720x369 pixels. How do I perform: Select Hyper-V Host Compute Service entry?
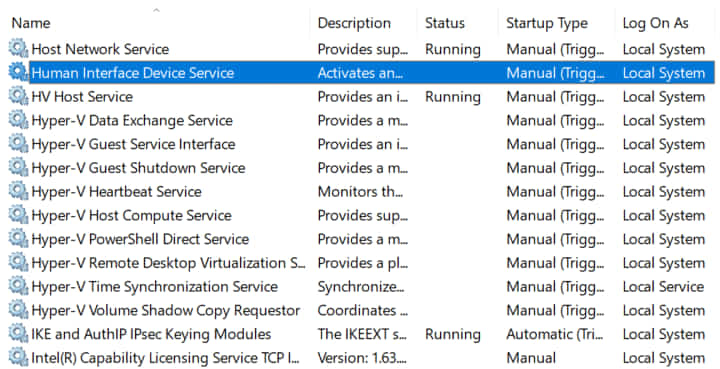(x=361, y=215)
